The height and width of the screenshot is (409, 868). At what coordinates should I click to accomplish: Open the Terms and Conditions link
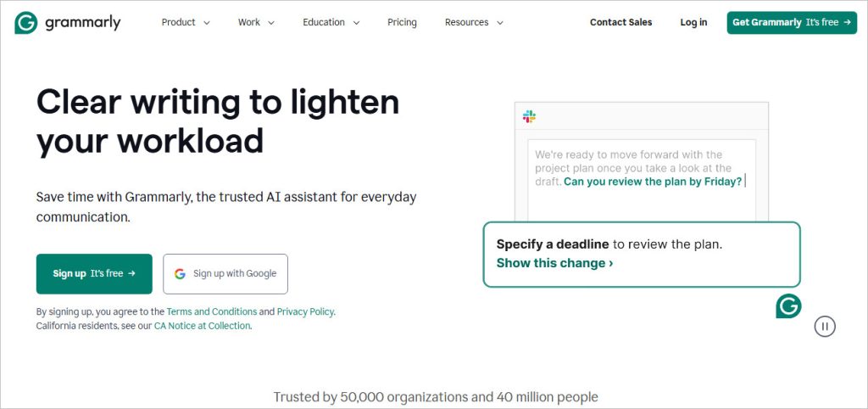tap(211, 311)
